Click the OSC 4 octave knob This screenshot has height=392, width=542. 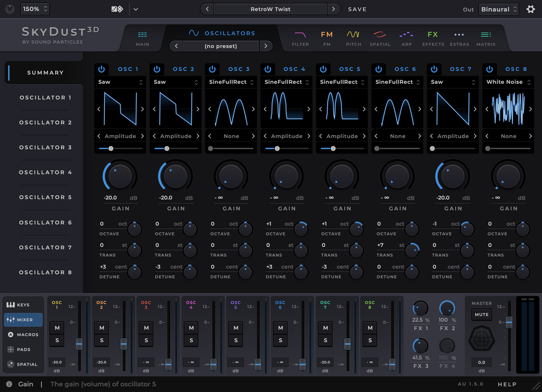[301, 229]
